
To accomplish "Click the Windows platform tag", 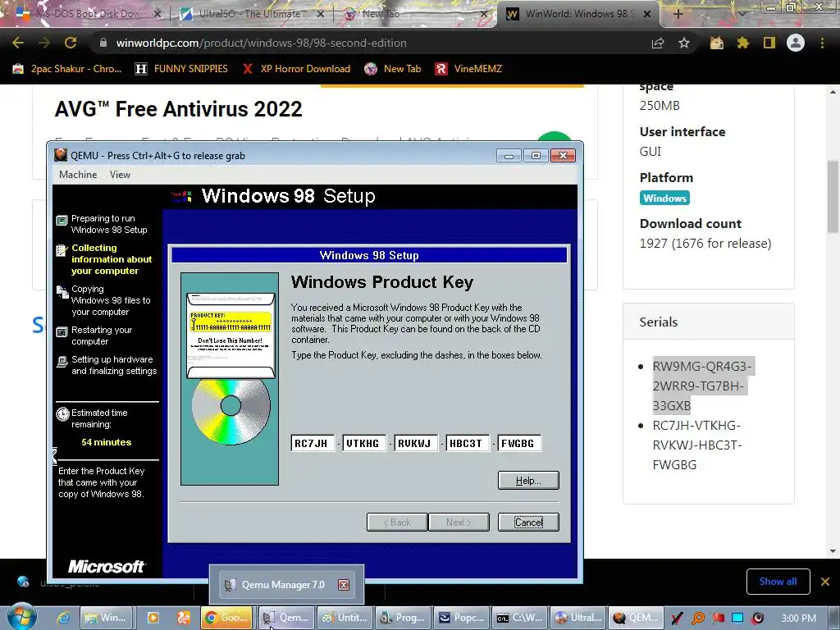I will coord(664,198).
